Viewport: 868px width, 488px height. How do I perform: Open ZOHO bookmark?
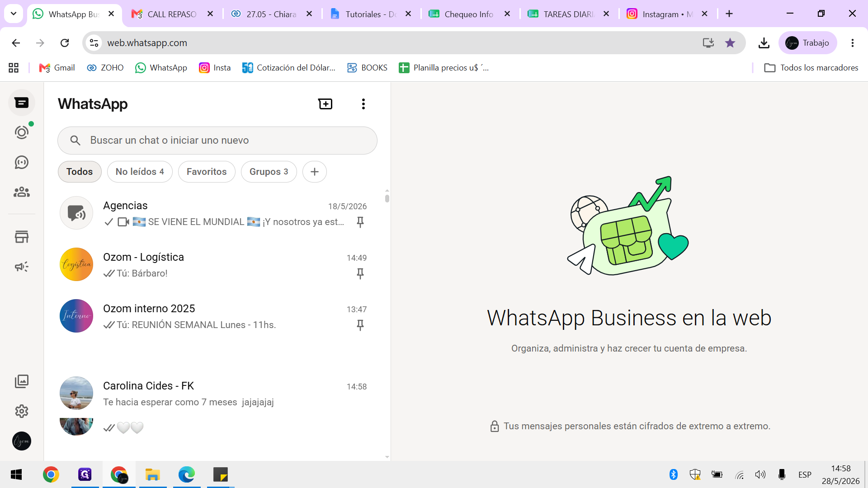click(x=105, y=68)
